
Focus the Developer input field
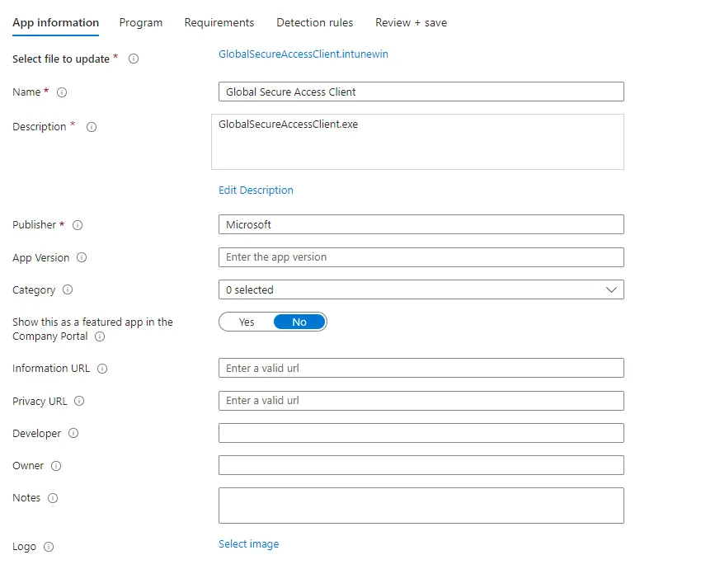coord(421,433)
